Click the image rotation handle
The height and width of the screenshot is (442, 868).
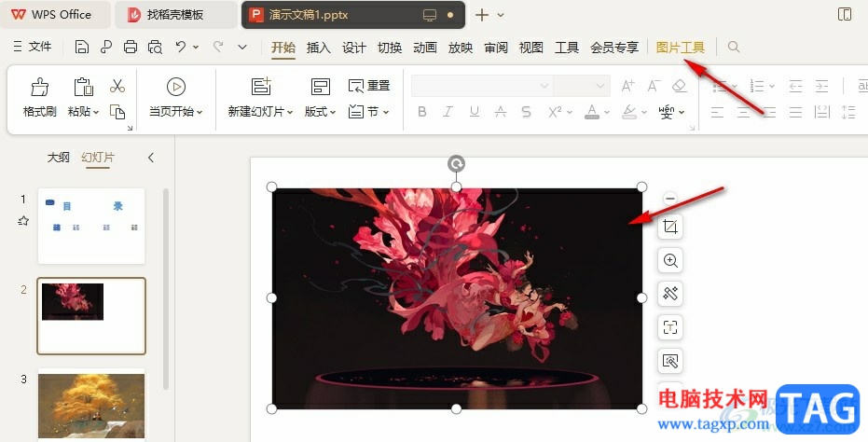(x=456, y=164)
